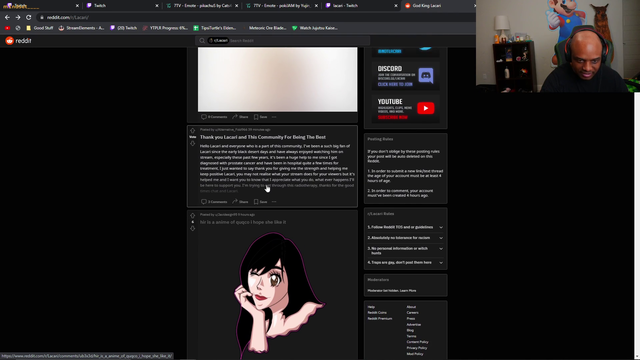This screenshot has width=640, height=360.
Task: Open the Good Stuff bookmarks folder
Action: pos(40,28)
